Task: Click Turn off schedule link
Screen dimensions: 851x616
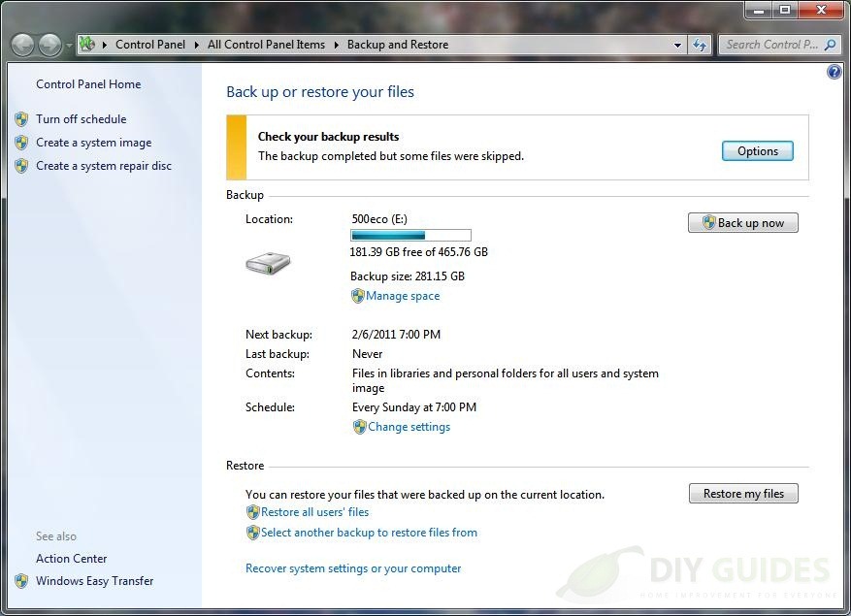Action: (x=81, y=119)
